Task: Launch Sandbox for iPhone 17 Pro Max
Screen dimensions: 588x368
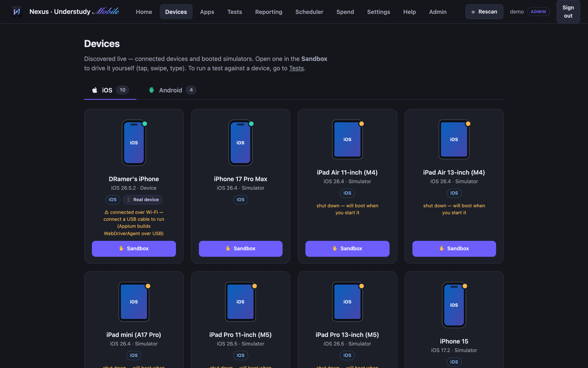Action: [x=240, y=248]
